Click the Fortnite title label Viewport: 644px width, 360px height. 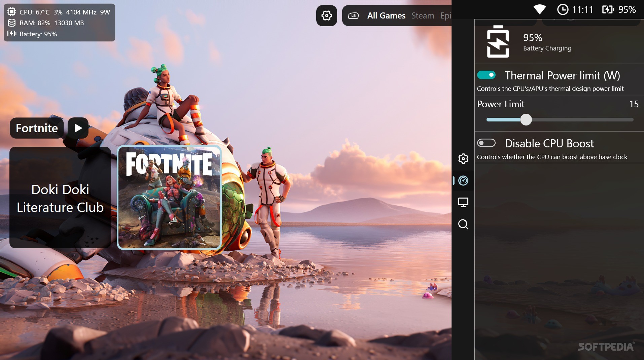(x=37, y=128)
